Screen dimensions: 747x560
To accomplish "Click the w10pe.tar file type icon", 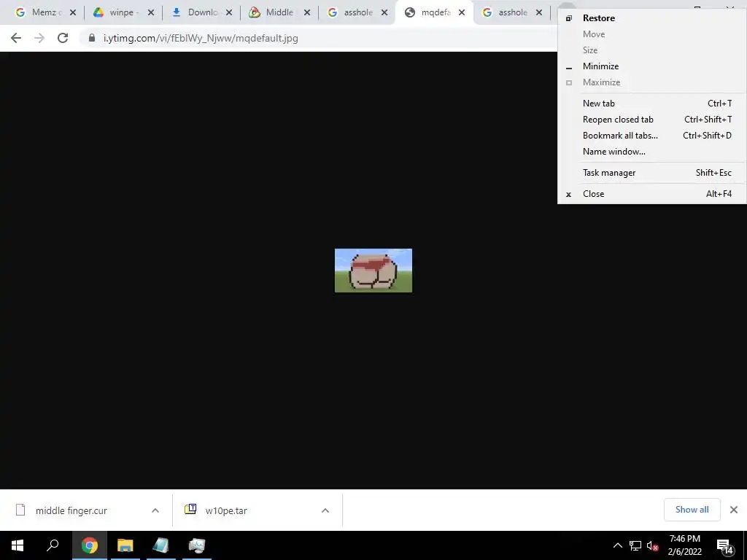I will [190, 510].
